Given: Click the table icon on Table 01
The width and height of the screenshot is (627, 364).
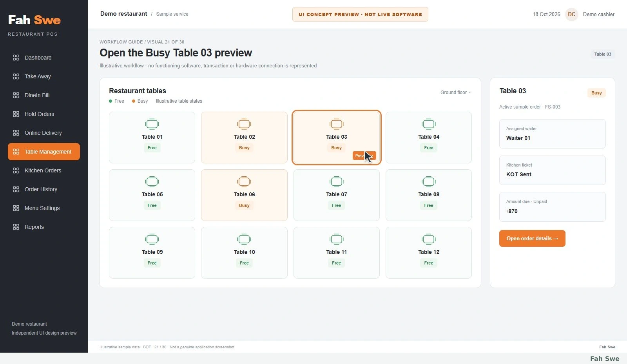Looking at the screenshot, I should pos(152,124).
